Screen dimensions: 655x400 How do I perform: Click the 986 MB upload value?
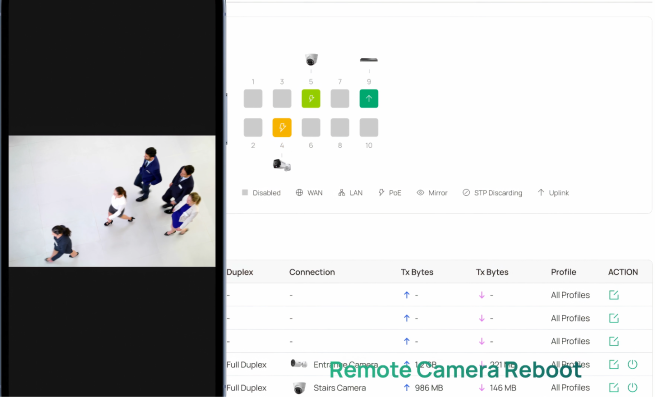point(429,388)
